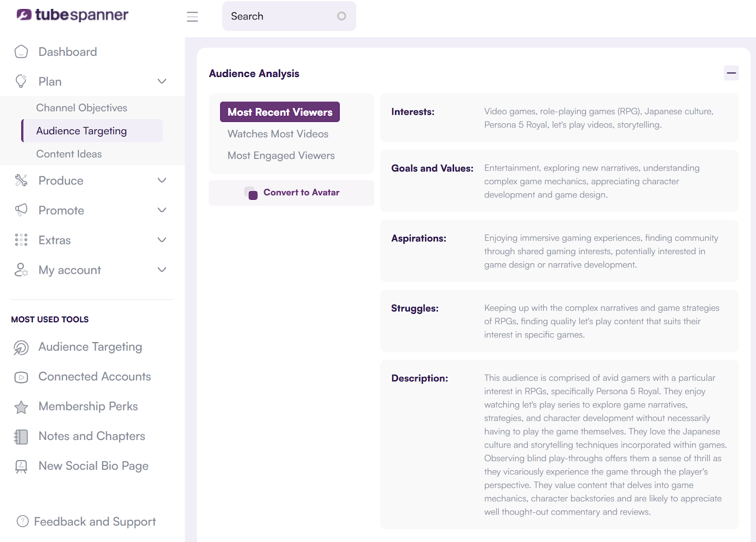Click the Aspirations label
This screenshot has width=756, height=542.
pos(419,238)
